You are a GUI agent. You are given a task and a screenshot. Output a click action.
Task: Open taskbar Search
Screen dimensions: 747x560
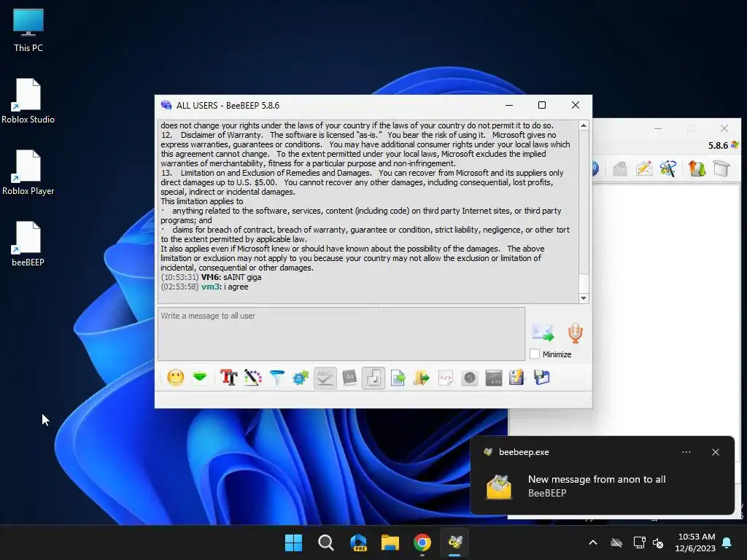tap(326, 542)
